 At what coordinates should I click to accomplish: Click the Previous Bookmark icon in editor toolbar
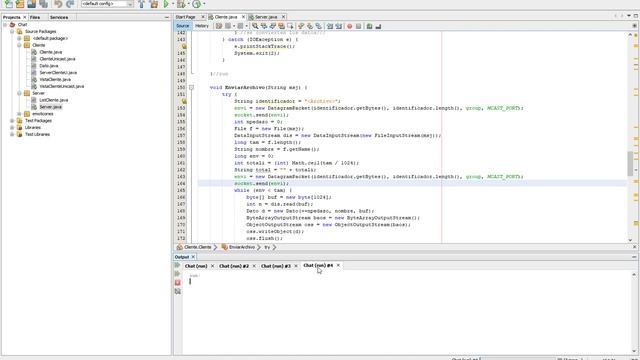tap(301, 26)
